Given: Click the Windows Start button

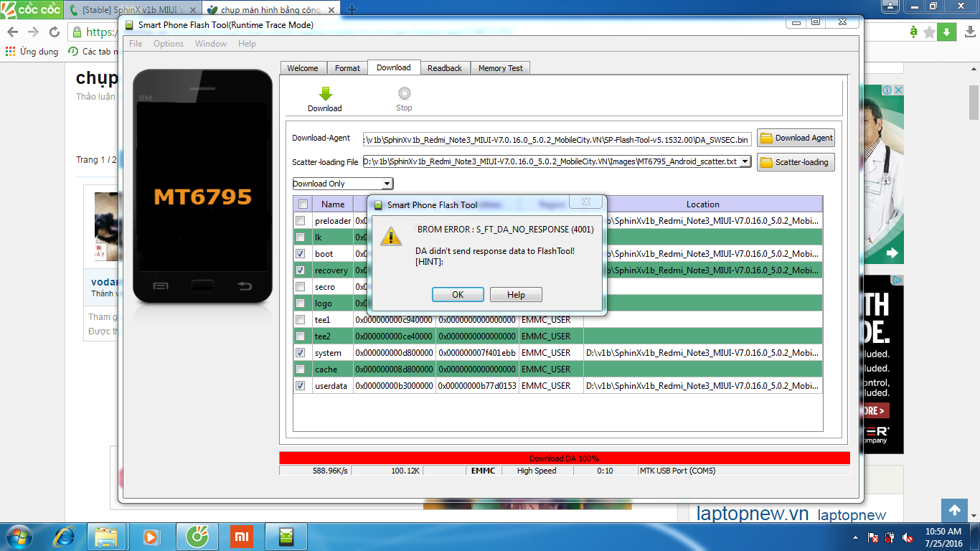Looking at the screenshot, I should pos(20,536).
